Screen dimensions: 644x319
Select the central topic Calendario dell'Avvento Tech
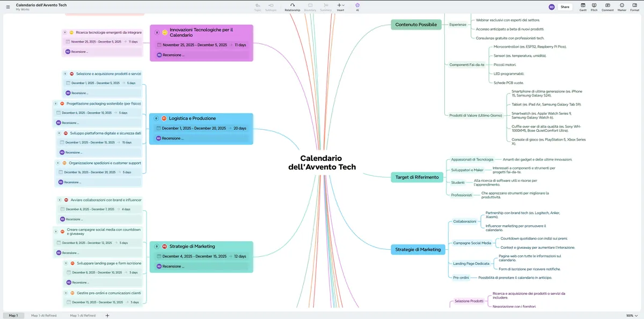pos(321,162)
